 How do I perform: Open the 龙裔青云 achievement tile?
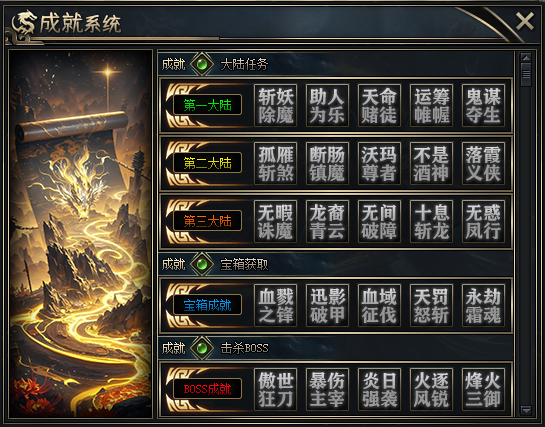327,221
